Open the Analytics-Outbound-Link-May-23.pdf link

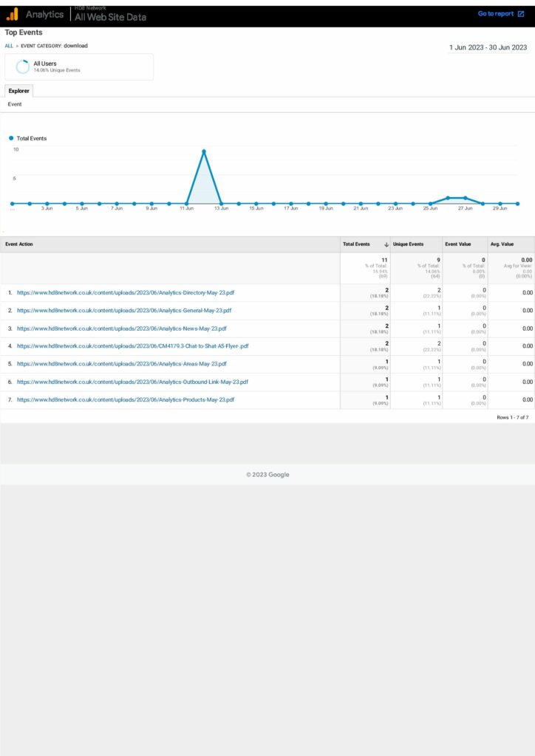(x=132, y=382)
